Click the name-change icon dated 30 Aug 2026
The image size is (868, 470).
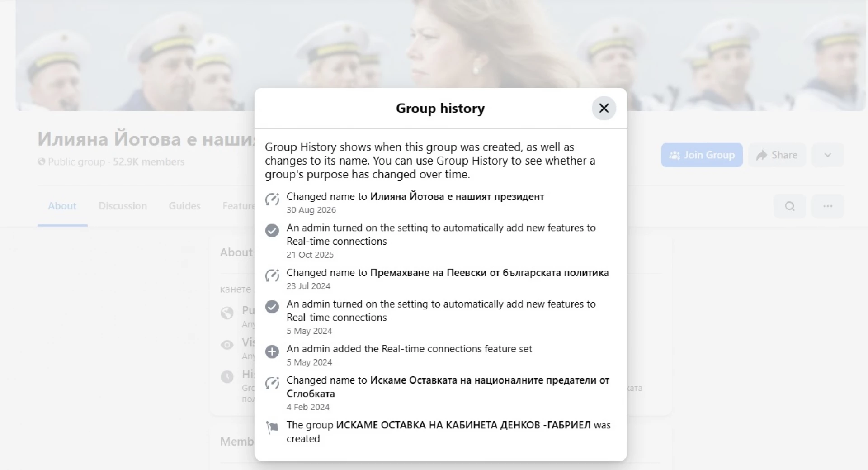(272, 199)
